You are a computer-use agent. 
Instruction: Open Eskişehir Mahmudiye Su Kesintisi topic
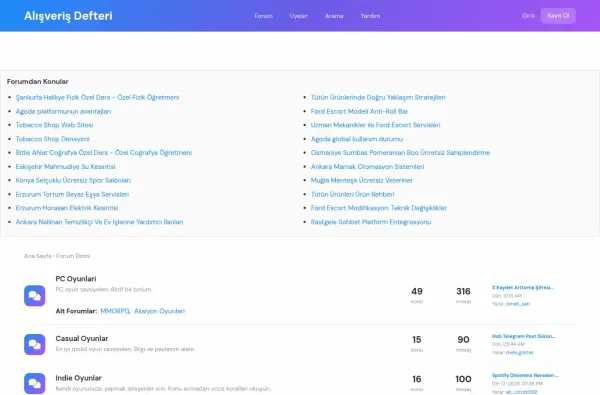(65, 166)
